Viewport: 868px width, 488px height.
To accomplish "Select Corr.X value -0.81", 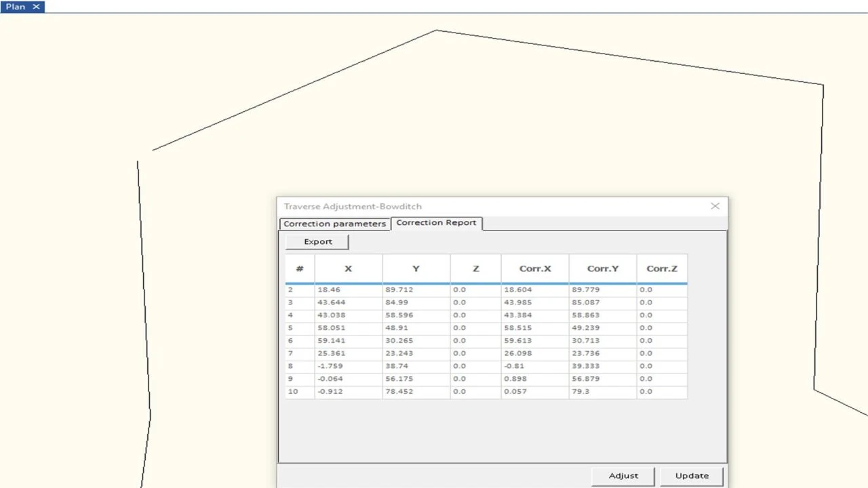I will tap(535, 366).
